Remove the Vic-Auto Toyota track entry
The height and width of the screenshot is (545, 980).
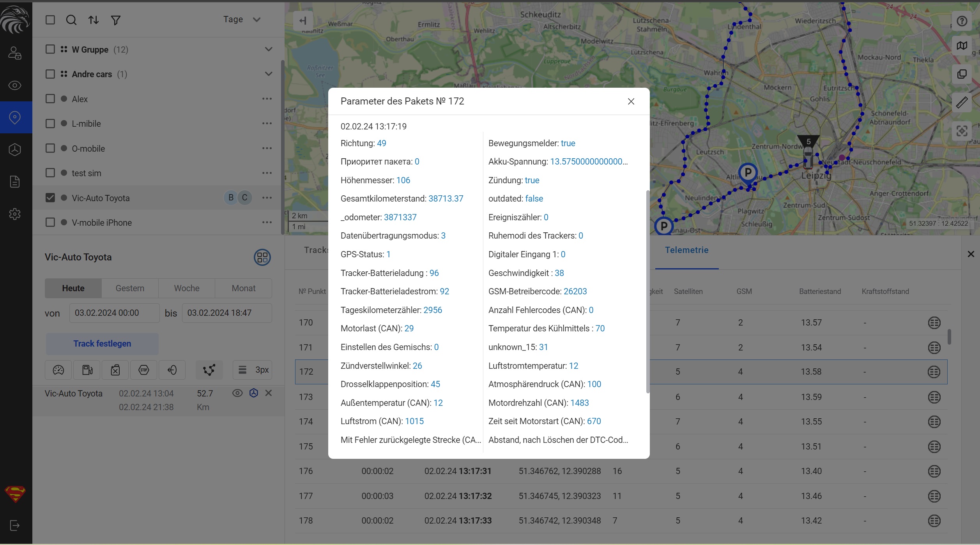(269, 393)
